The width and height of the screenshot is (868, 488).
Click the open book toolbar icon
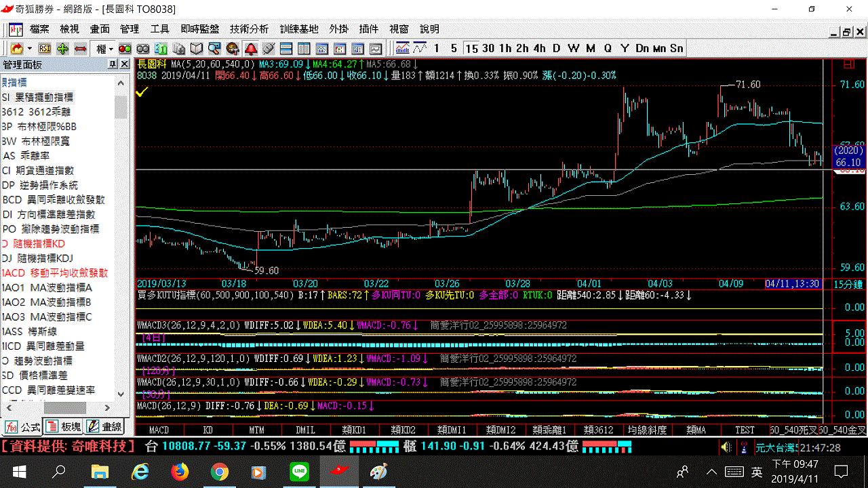click(197, 48)
